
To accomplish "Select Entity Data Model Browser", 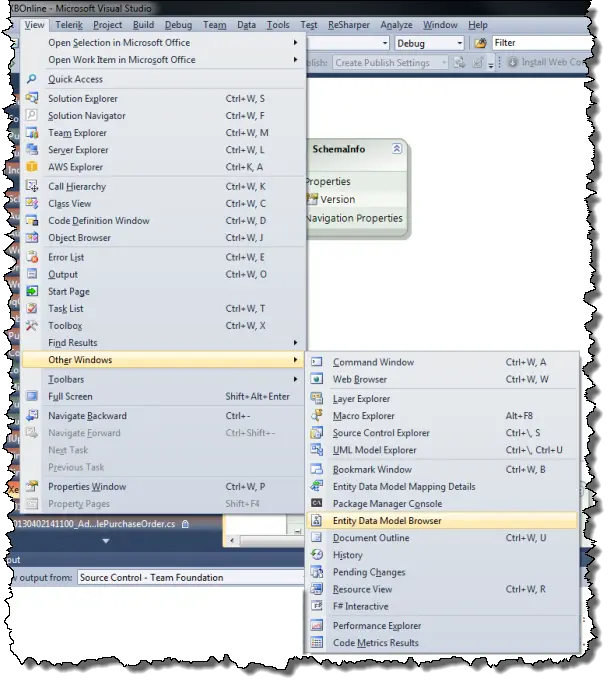I will (x=442, y=521).
